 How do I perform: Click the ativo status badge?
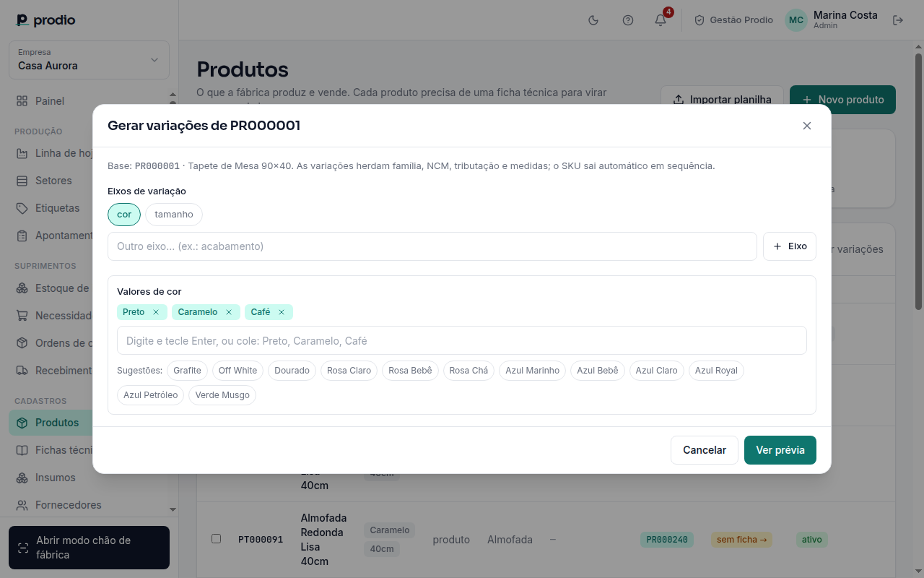click(x=812, y=539)
